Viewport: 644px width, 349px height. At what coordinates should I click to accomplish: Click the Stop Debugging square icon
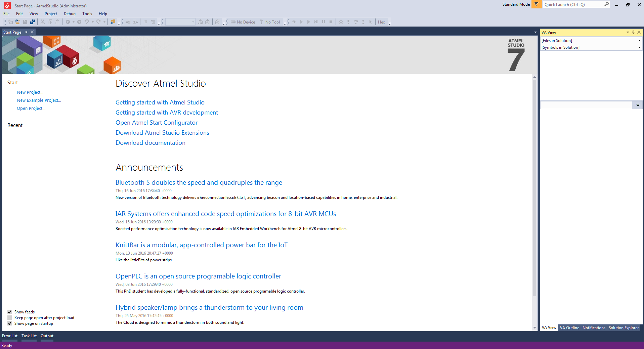pyautogui.click(x=331, y=22)
